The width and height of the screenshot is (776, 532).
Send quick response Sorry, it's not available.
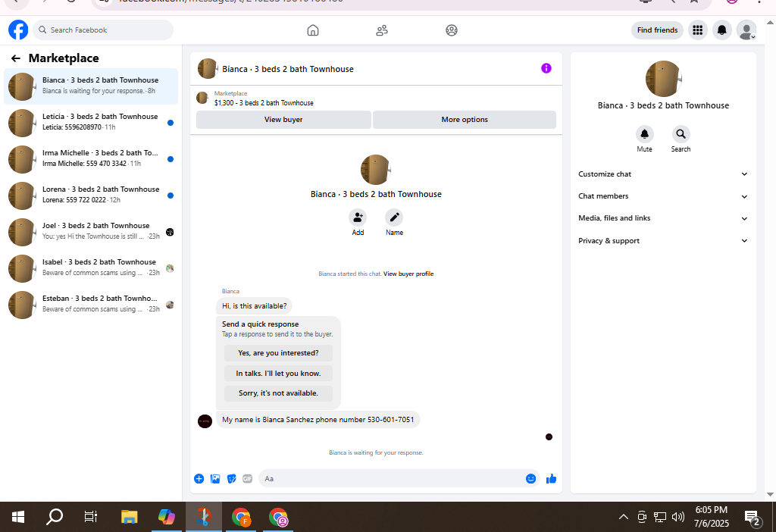pyautogui.click(x=278, y=393)
